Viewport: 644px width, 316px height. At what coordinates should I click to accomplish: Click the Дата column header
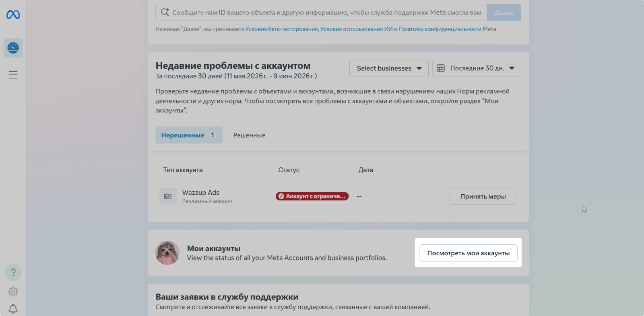(x=366, y=170)
